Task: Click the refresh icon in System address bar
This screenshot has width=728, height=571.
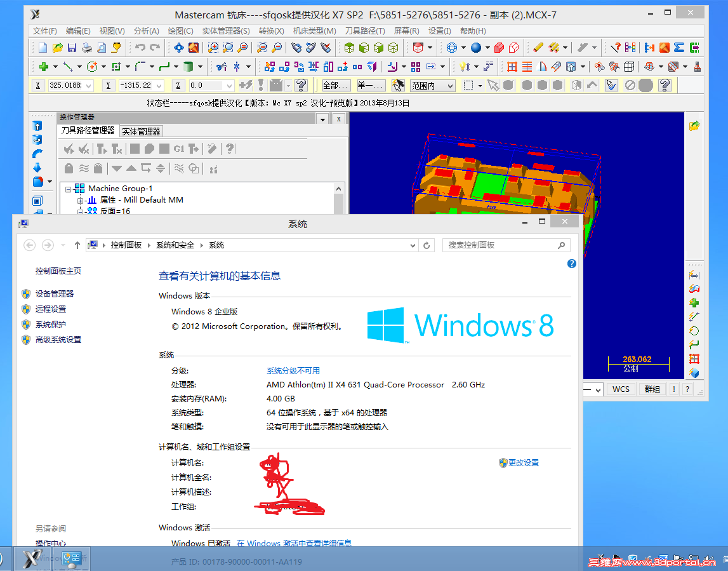Action: [x=427, y=245]
